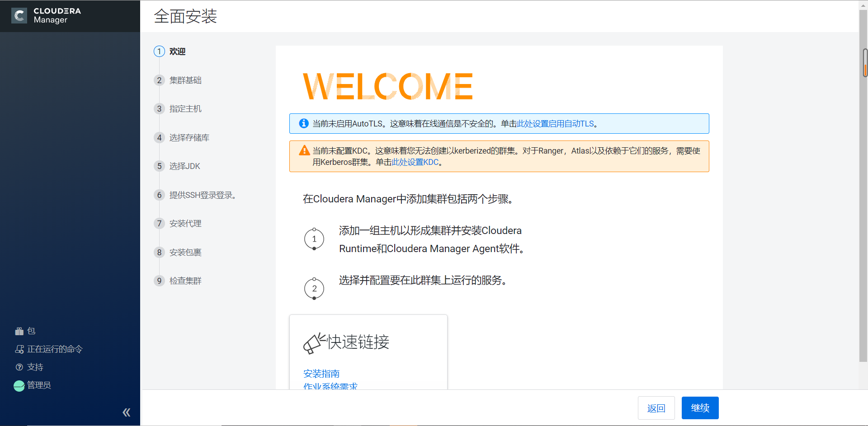Open 正在运行的命令 in the sidebar
Screen dimensions: 868x426
point(48,349)
